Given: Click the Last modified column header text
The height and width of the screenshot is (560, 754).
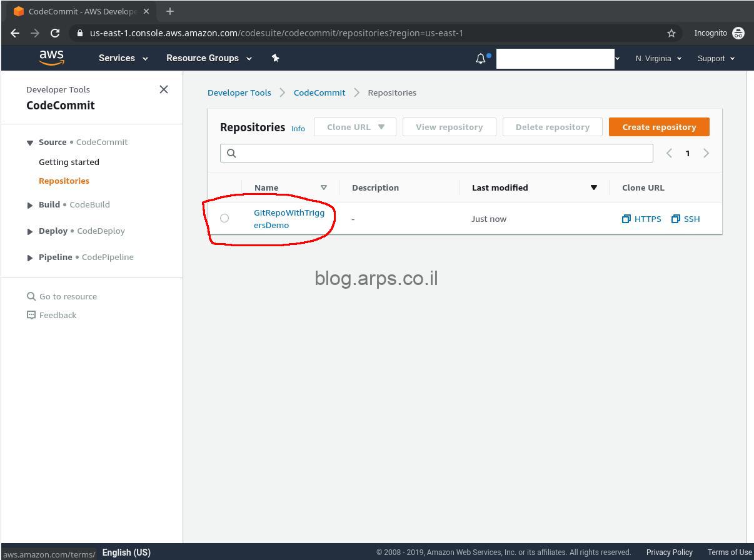Looking at the screenshot, I should (500, 187).
